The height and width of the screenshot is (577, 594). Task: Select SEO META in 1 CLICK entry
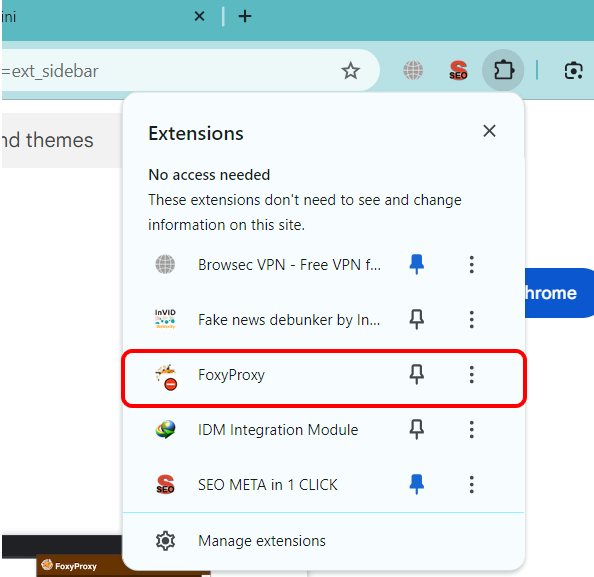(267, 485)
